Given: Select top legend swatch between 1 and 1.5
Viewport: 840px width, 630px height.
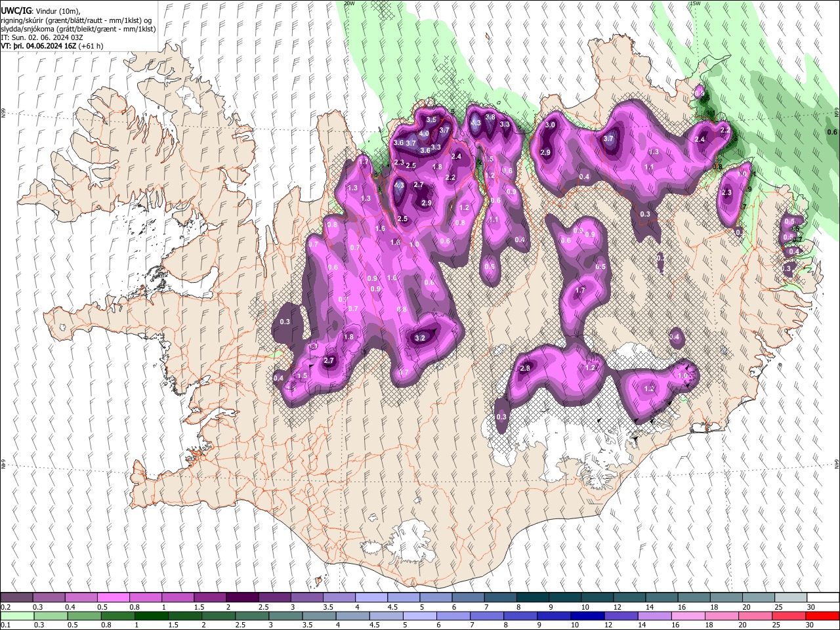Looking at the screenshot, I should point(177,598).
